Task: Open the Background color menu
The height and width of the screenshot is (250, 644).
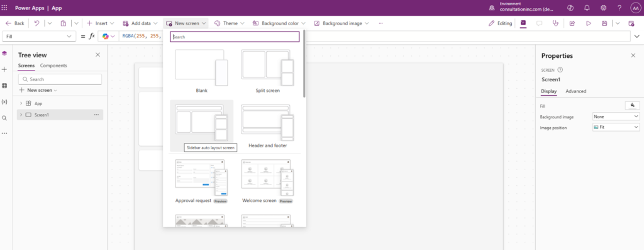Action: click(279, 23)
